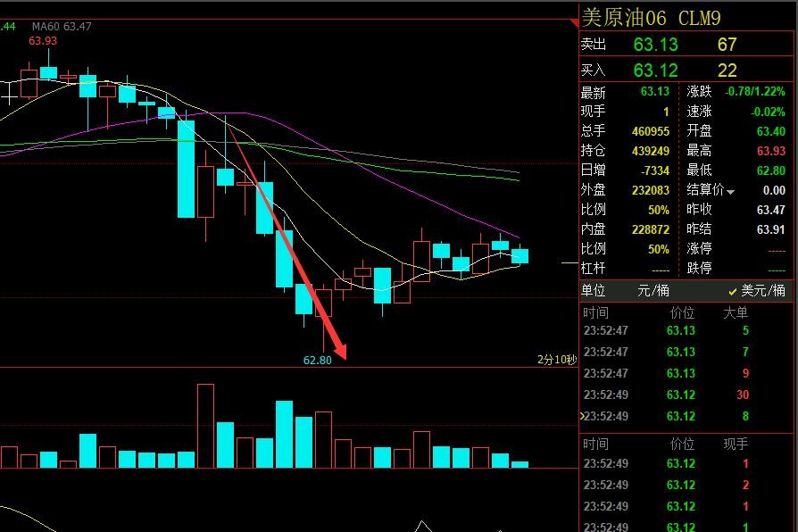Click the 内盘 value 228872

[x=651, y=229]
